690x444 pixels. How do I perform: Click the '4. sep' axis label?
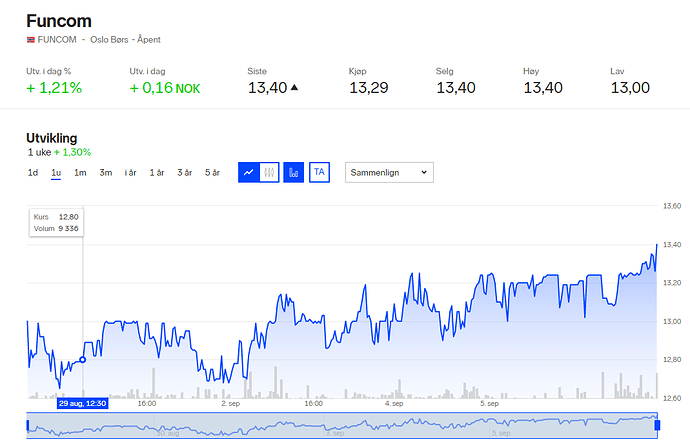coord(394,404)
